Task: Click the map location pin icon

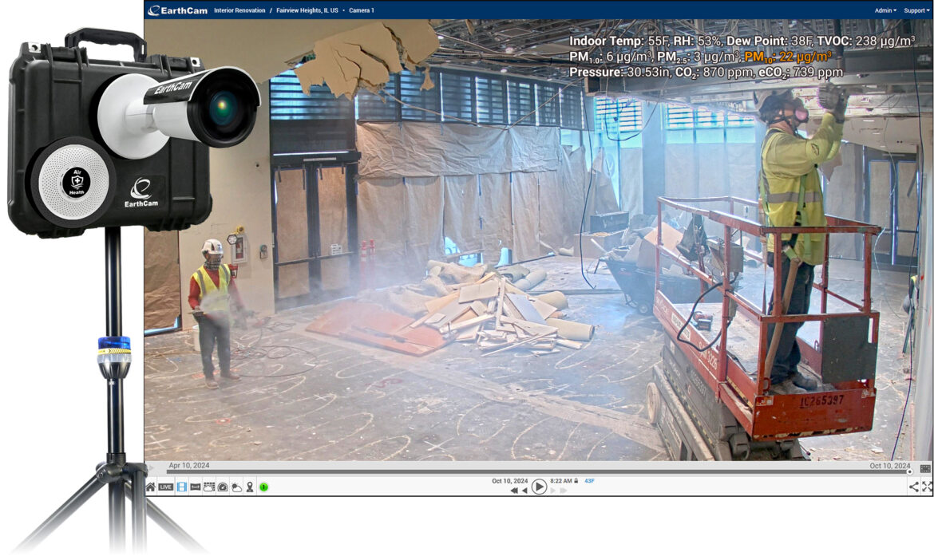Action: (x=250, y=487)
